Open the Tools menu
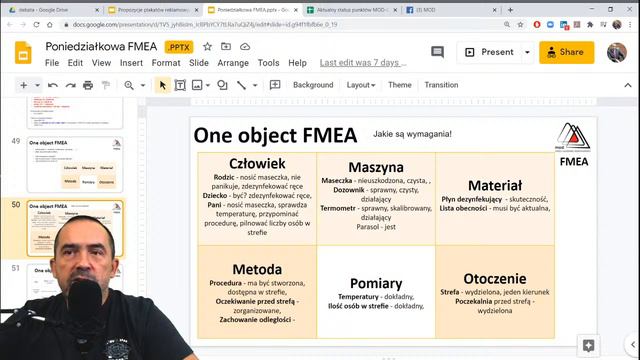 pyautogui.click(x=269, y=63)
